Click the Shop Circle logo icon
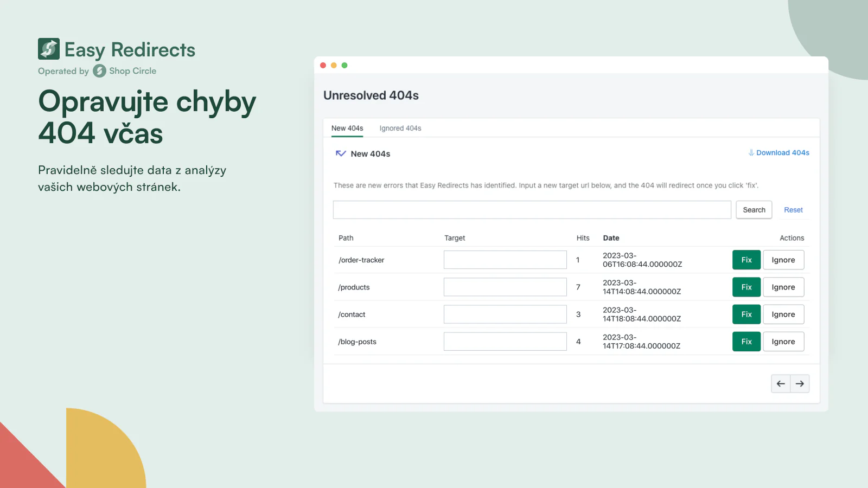The width and height of the screenshot is (868, 488). (x=99, y=71)
